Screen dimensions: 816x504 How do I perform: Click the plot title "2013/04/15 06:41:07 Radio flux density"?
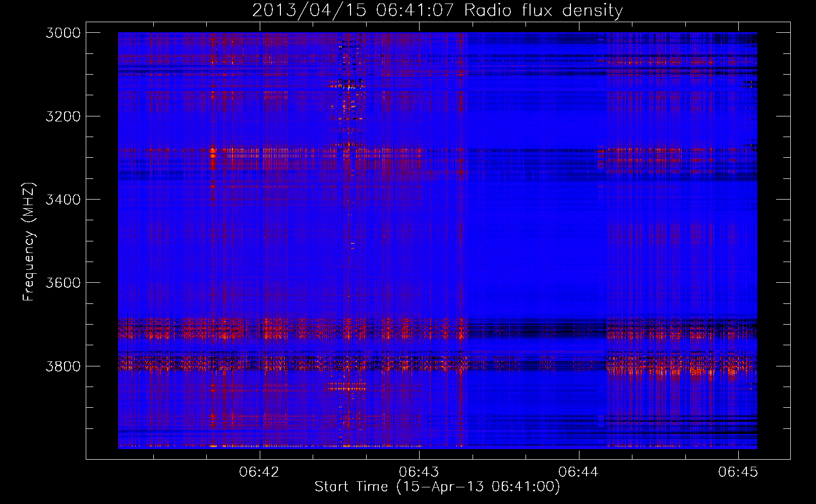pos(437,11)
